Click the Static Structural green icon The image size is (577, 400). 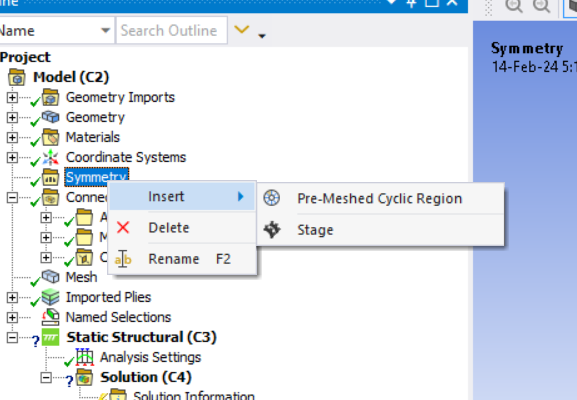pos(50,337)
